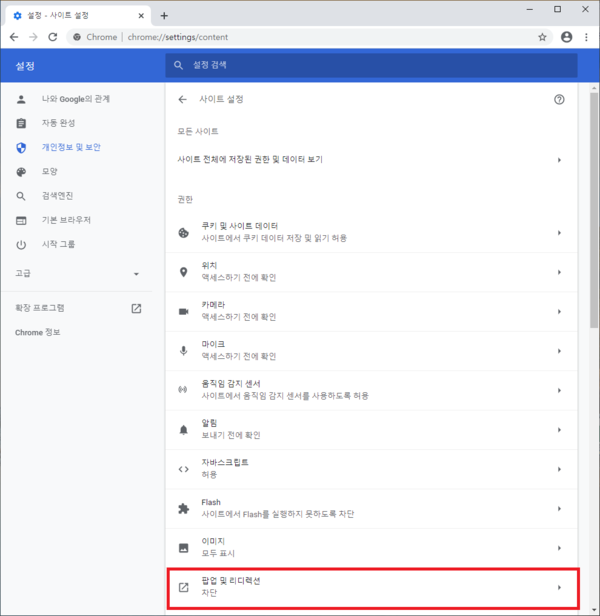The height and width of the screenshot is (616, 600).
Task: Open the profile avatar menu
Action: tap(566, 37)
